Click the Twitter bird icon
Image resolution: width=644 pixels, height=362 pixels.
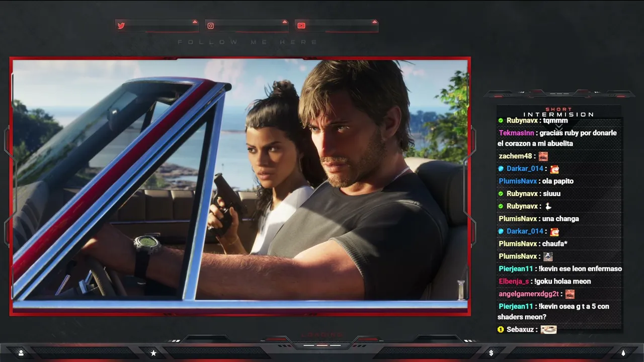121,26
